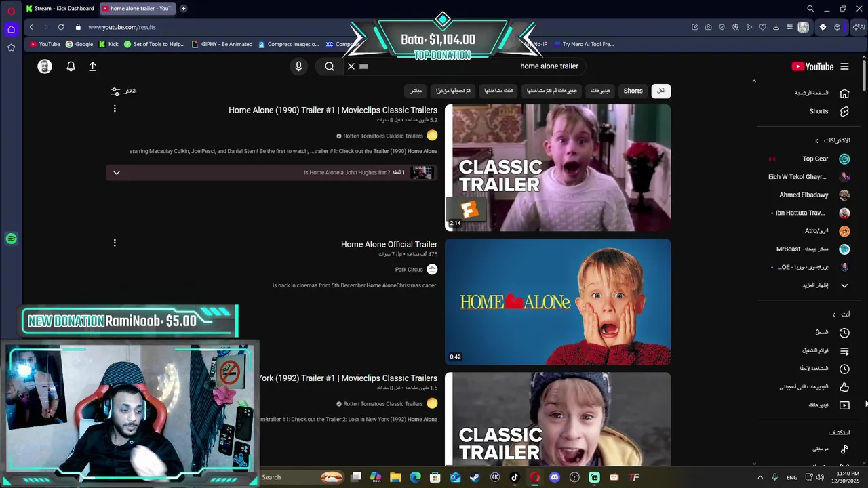Open the watch history 'السجلّ' item
The image size is (868, 488).
pos(831,333)
